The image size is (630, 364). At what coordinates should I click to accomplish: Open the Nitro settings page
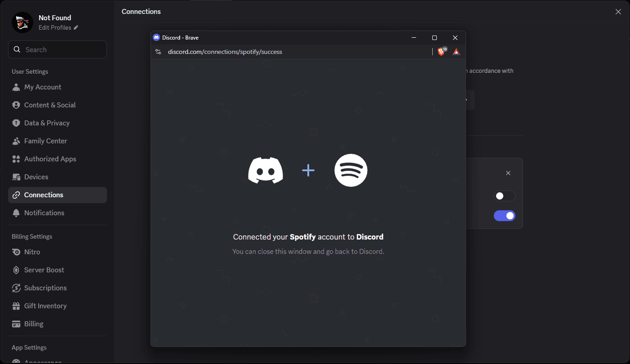(x=31, y=252)
